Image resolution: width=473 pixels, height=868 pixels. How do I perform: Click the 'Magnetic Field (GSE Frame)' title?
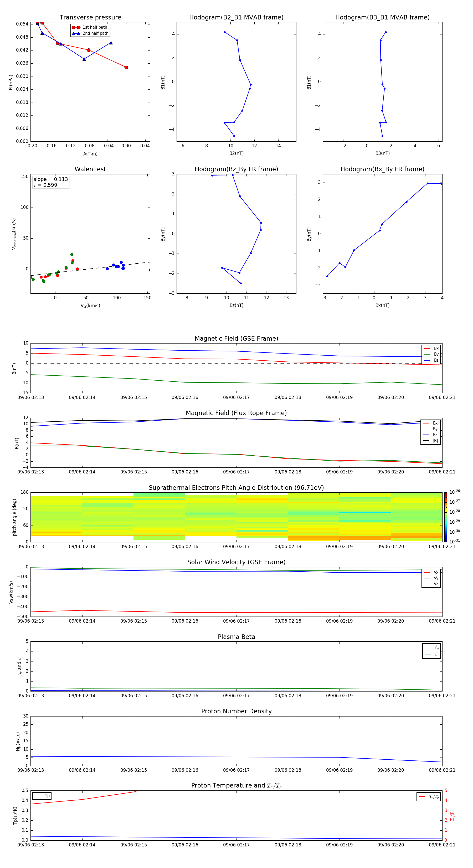[x=236, y=339]
